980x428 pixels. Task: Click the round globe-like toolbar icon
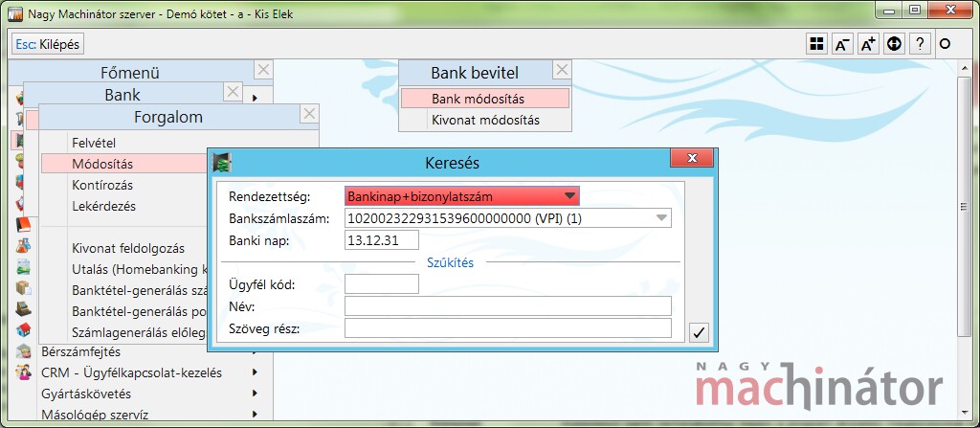coord(895,44)
